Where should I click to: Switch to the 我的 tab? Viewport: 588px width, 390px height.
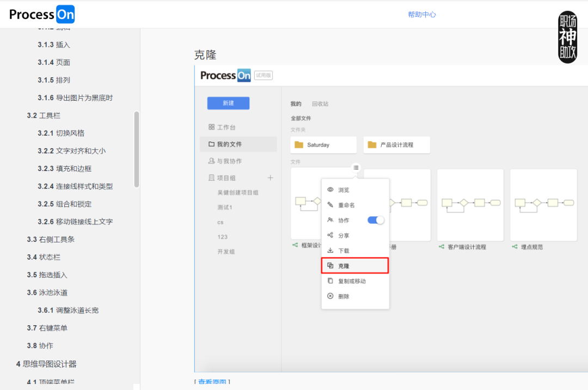pyautogui.click(x=296, y=104)
